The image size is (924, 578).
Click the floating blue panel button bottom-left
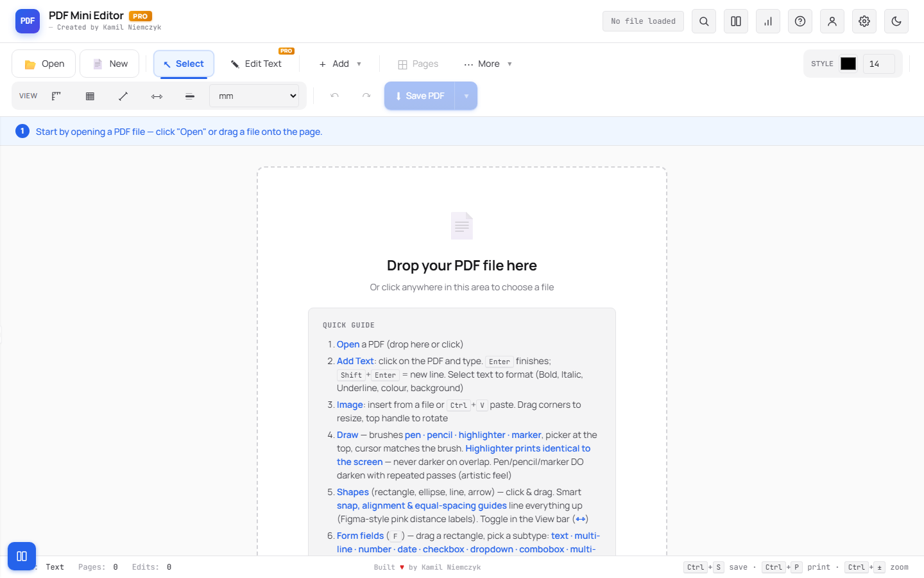[x=22, y=556]
